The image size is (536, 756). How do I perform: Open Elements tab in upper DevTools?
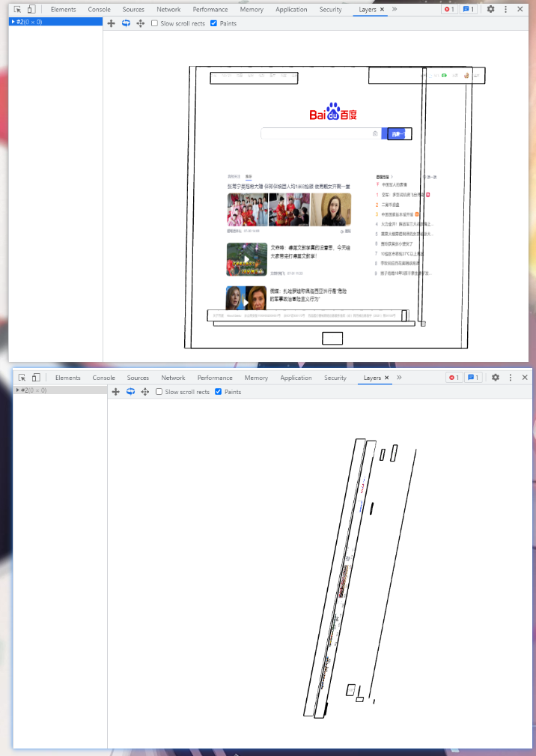(64, 9)
